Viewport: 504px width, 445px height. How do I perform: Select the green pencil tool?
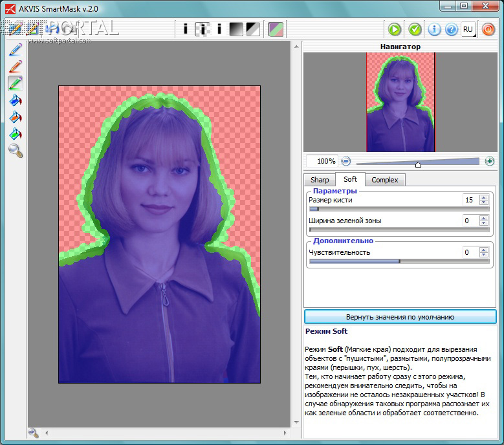16,83
